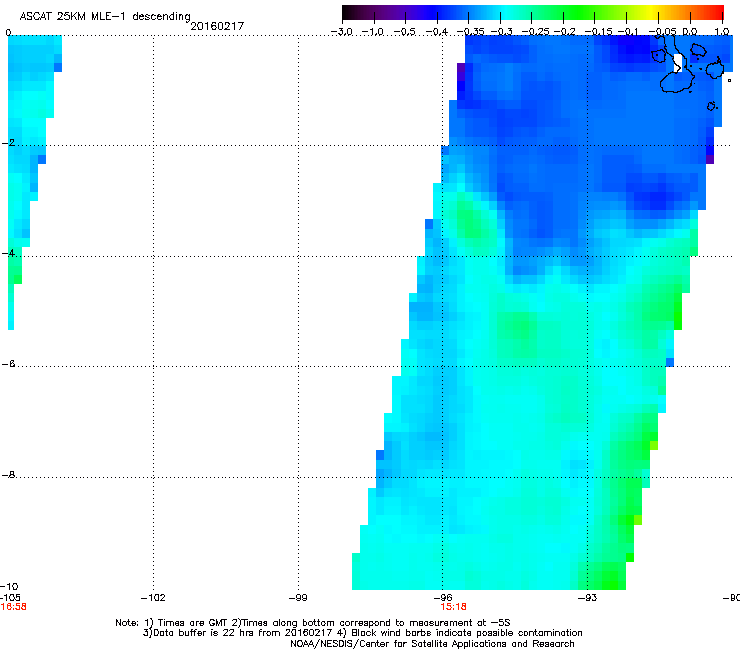This screenshot has width=740, height=650.
Task: Click the latitude label -8
Action: [8, 474]
